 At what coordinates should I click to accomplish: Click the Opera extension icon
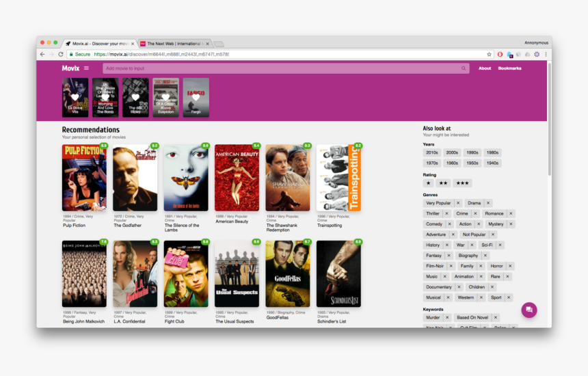tap(500, 55)
